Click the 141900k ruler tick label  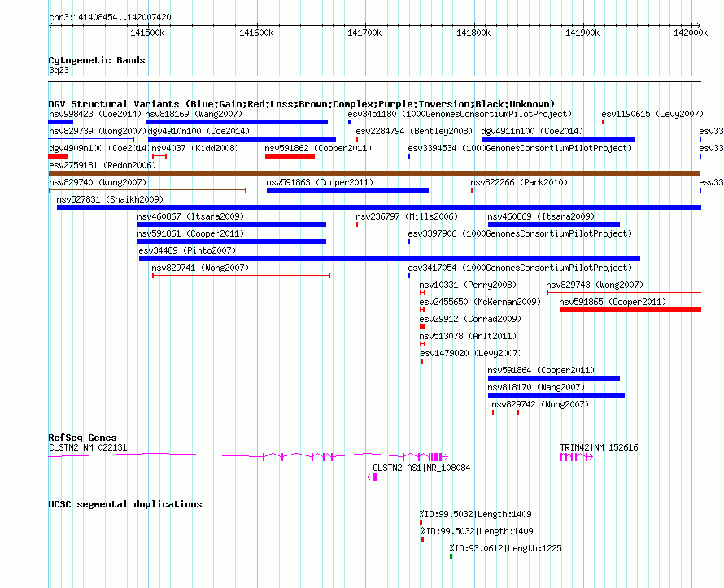coord(582,33)
